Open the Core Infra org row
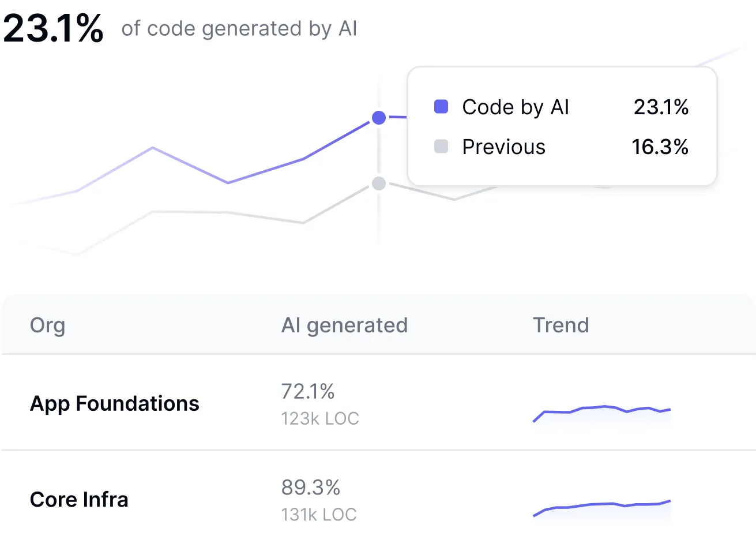Viewport: 756px width, 547px height. (79, 500)
